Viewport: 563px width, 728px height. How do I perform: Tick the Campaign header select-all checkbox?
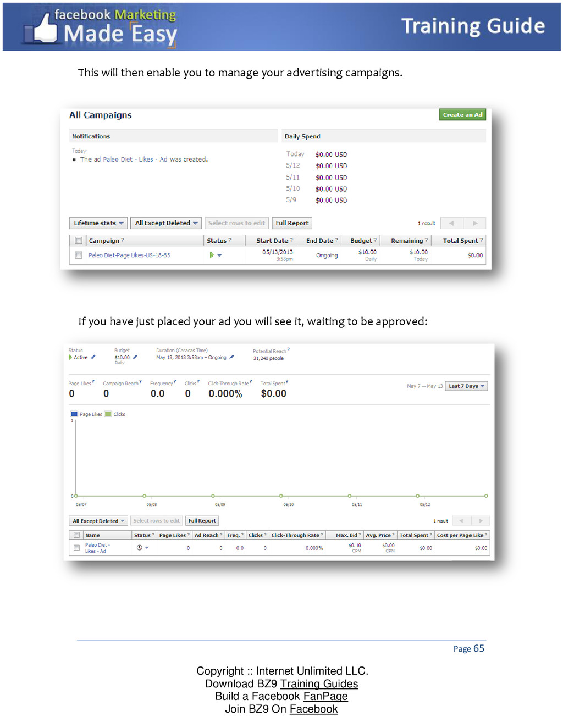[x=78, y=241]
